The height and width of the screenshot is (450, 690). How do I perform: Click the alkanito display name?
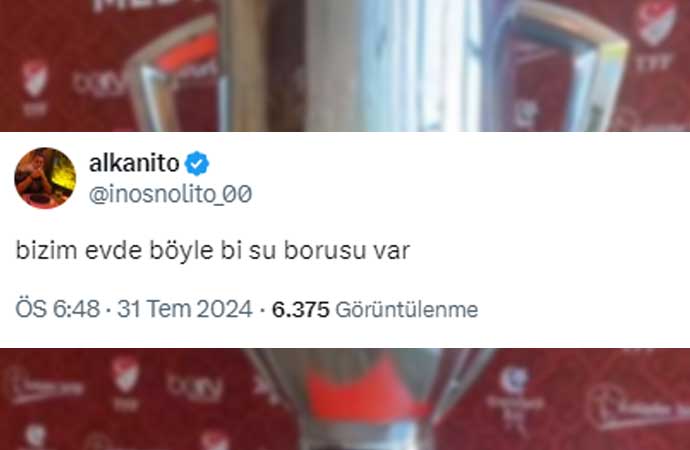click(134, 163)
